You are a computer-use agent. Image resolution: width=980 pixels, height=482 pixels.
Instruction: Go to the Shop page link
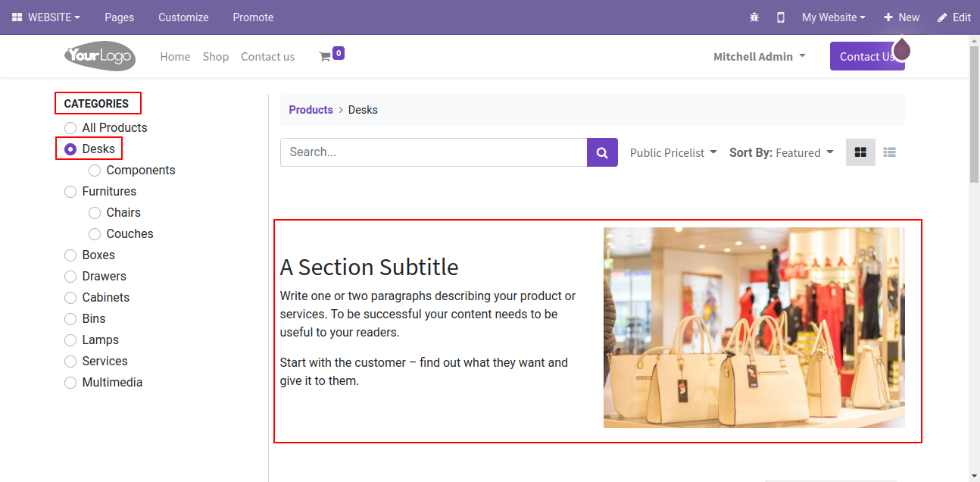(x=216, y=56)
